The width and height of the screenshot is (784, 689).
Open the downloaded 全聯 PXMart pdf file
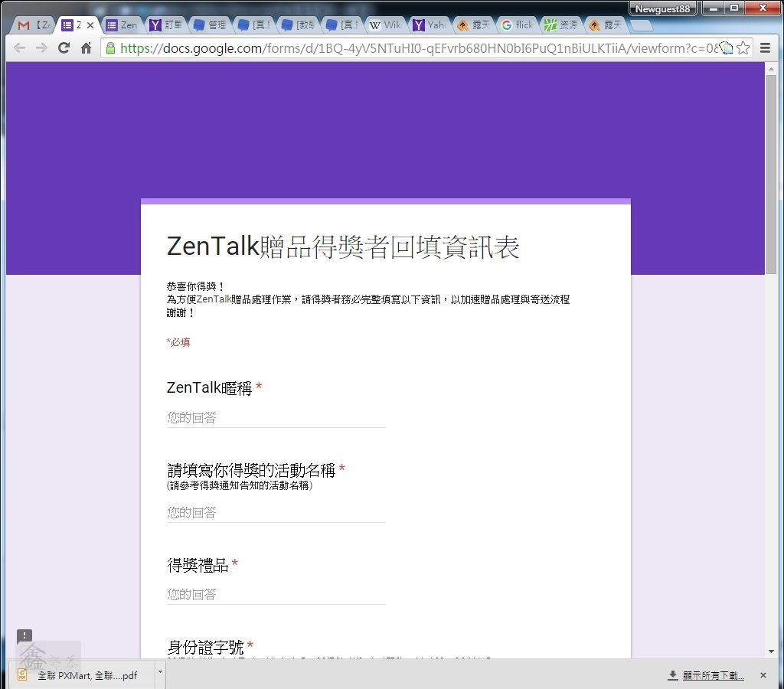83,675
